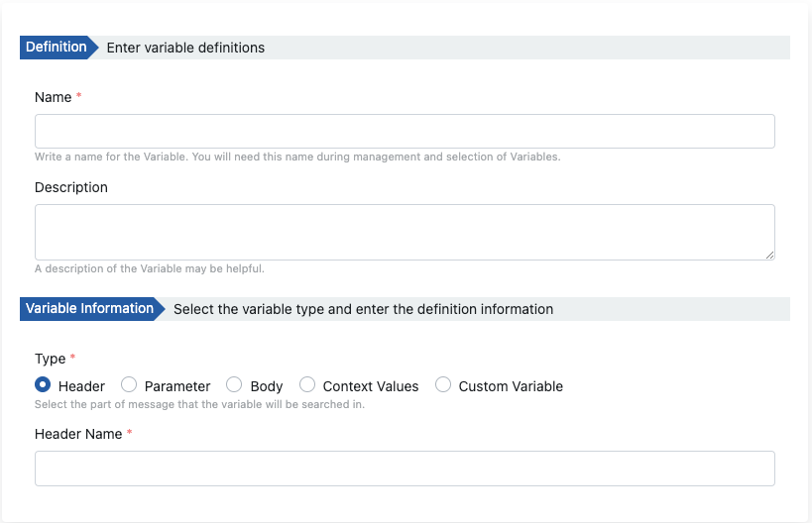Switch type to Custom Variable
Screen dimensions: 812x523
[443, 385]
